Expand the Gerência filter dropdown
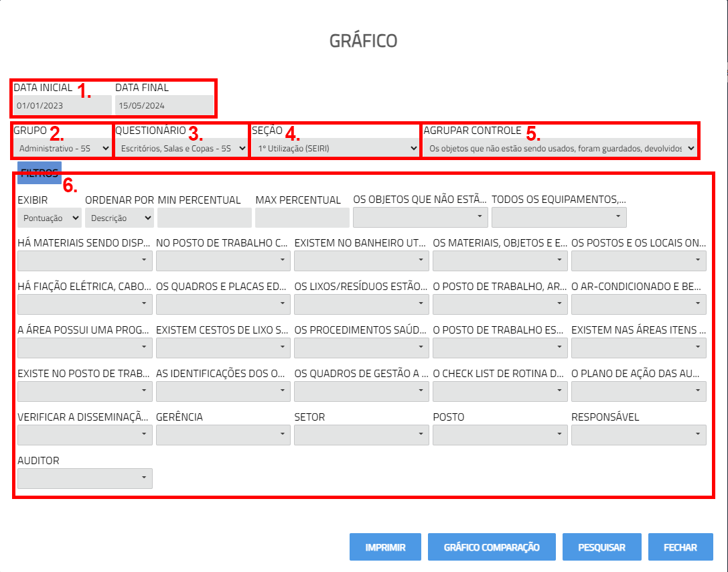 click(223, 435)
